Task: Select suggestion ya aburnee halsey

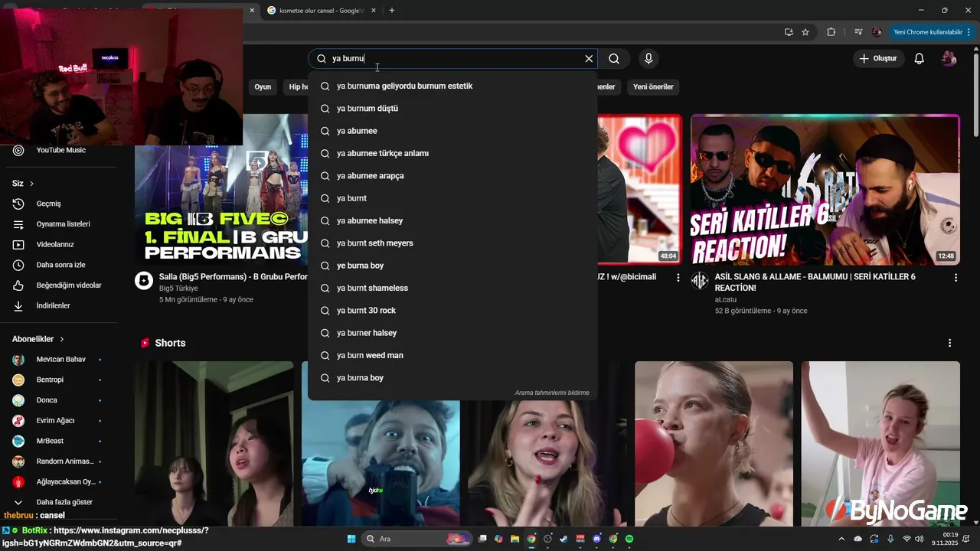Action: click(x=452, y=221)
